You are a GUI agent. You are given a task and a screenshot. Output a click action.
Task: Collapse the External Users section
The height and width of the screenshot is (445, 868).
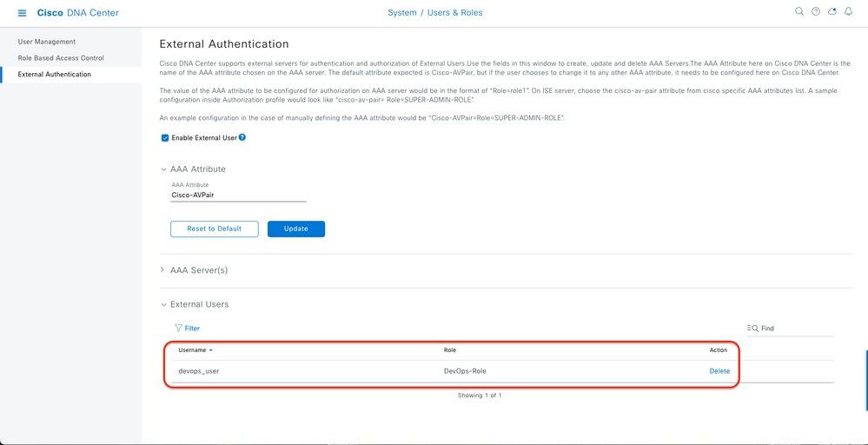[x=162, y=304]
